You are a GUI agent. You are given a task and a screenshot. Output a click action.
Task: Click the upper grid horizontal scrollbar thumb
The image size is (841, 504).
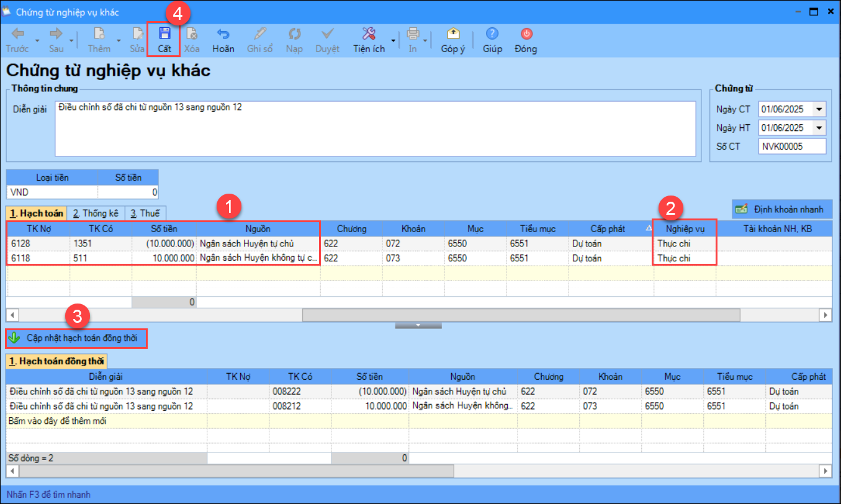(x=521, y=315)
